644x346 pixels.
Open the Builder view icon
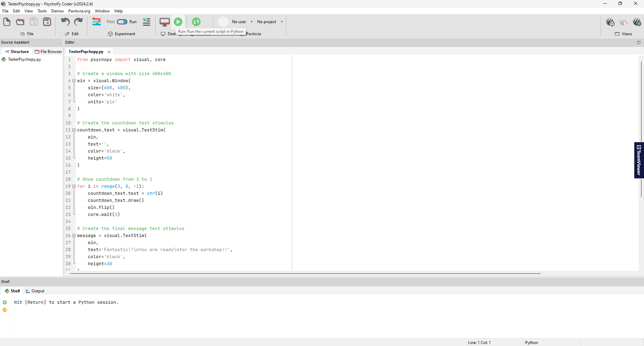[x=610, y=22]
